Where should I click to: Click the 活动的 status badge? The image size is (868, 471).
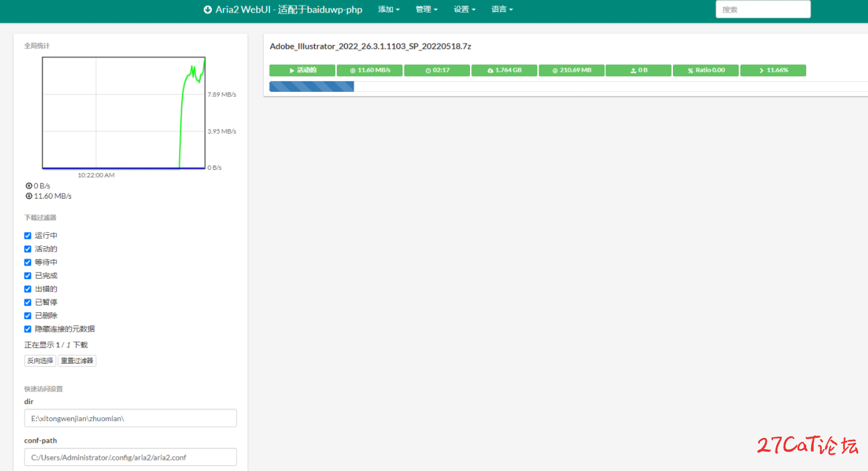coord(302,70)
